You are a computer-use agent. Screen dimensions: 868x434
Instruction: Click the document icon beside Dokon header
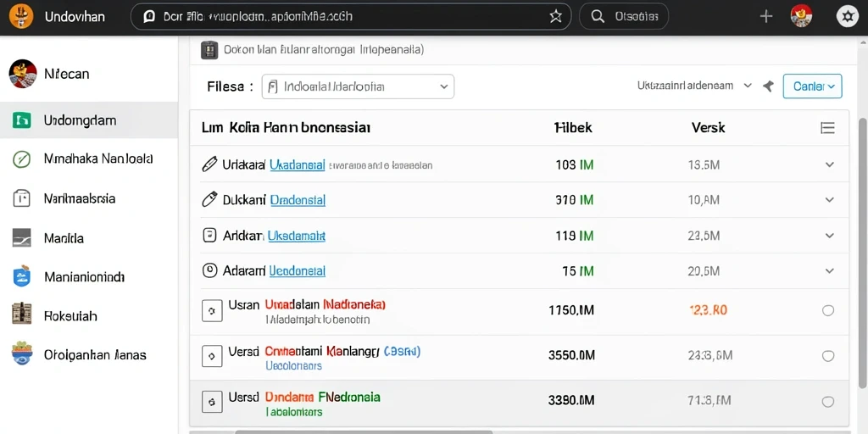coord(210,50)
